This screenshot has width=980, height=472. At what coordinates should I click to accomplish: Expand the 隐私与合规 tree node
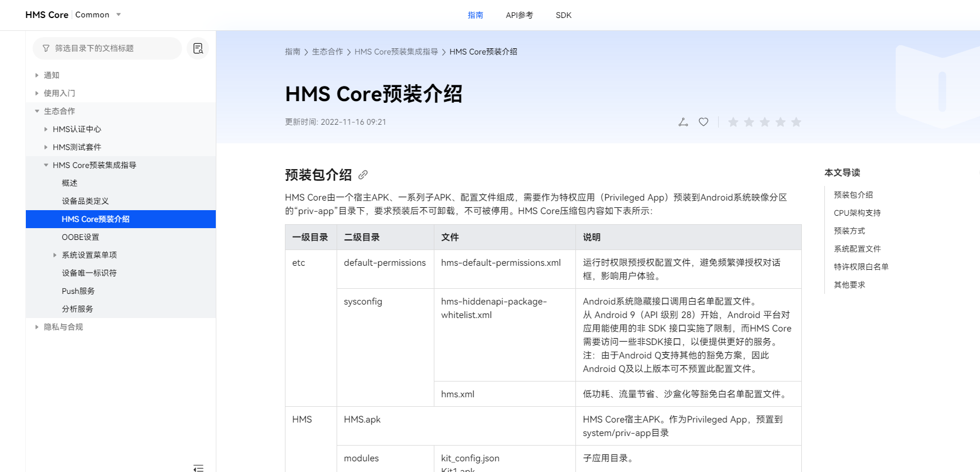coord(37,327)
